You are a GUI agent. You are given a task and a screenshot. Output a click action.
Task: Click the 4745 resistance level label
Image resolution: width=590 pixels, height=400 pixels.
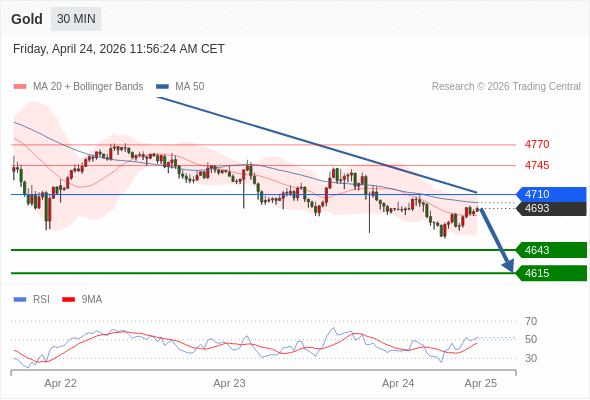(x=537, y=165)
